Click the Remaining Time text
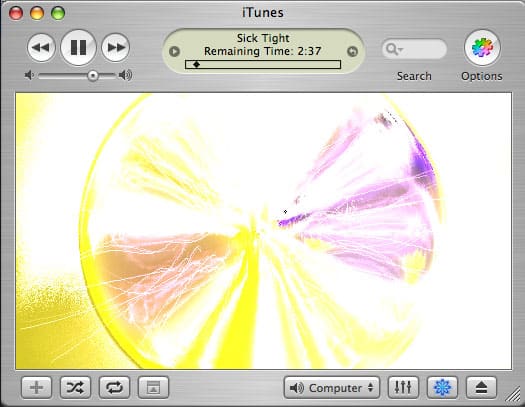The width and height of the screenshot is (525, 407). pos(262,51)
